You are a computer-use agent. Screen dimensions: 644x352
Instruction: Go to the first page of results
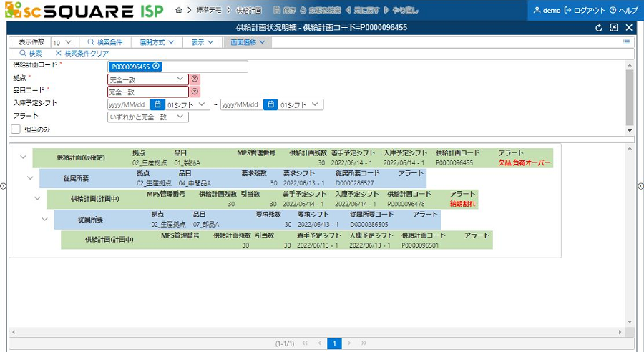pyautogui.click(x=305, y=343)
